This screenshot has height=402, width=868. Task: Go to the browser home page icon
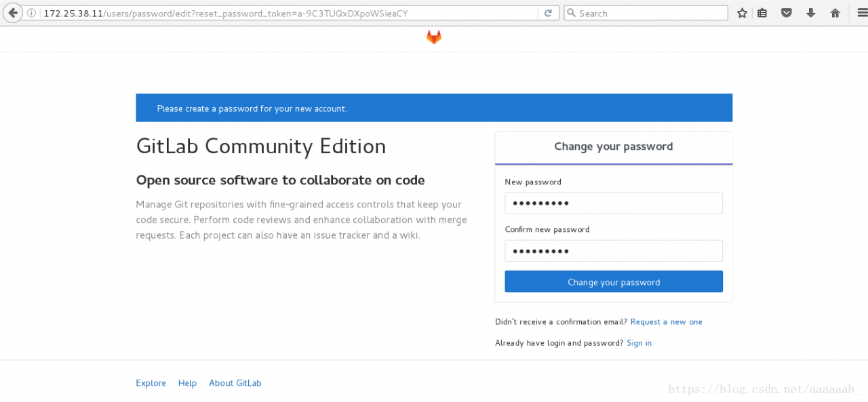click(835, 13)
